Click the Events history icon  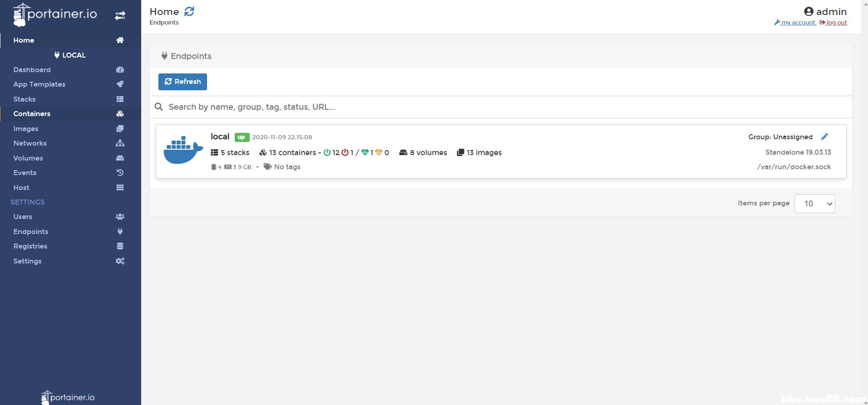coord(120,173)
